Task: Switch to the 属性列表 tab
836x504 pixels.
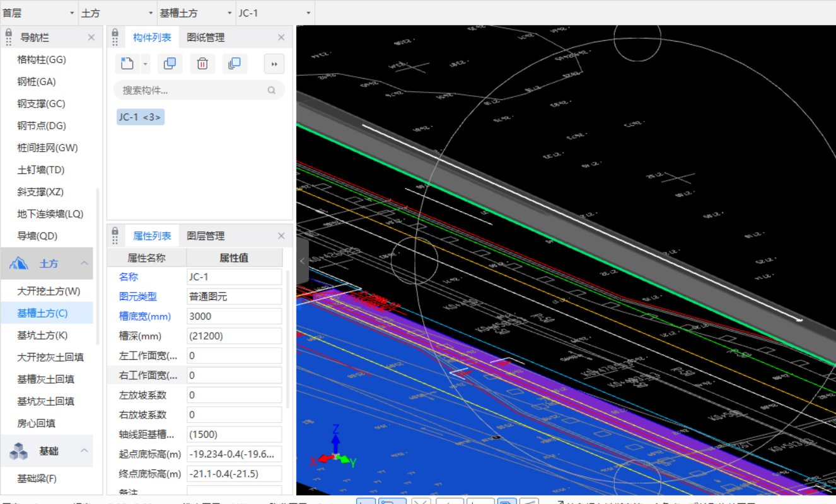Action: [x=152, y=236]
